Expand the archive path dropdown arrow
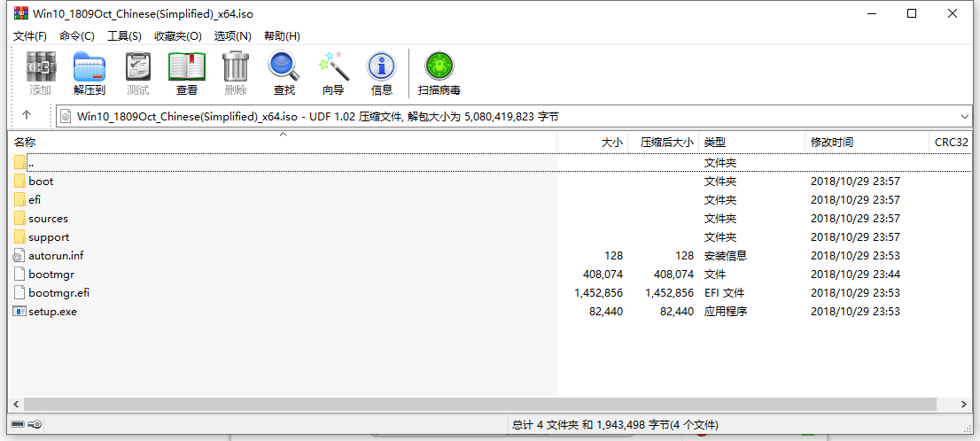Screen dimensions: 980x441 965,116
